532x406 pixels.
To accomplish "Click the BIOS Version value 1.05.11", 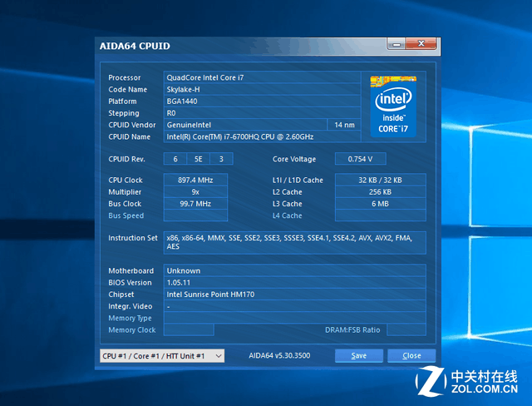I will click(295, 282).
